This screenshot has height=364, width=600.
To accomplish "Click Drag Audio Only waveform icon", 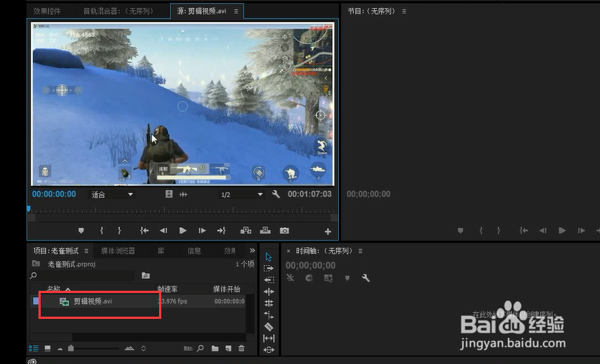I will click(x=183, y=195).
